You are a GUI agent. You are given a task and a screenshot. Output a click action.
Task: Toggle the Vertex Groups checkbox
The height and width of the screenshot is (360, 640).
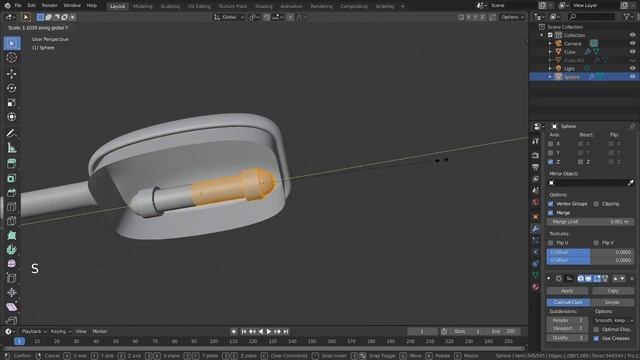click(x=550, y=204)
